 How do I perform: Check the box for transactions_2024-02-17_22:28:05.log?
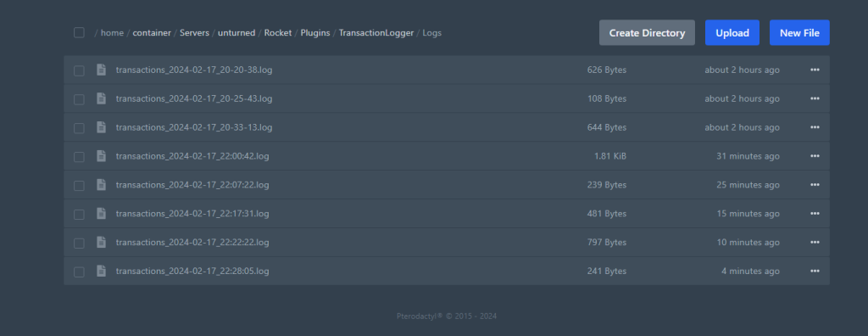(x=79, y=272)
